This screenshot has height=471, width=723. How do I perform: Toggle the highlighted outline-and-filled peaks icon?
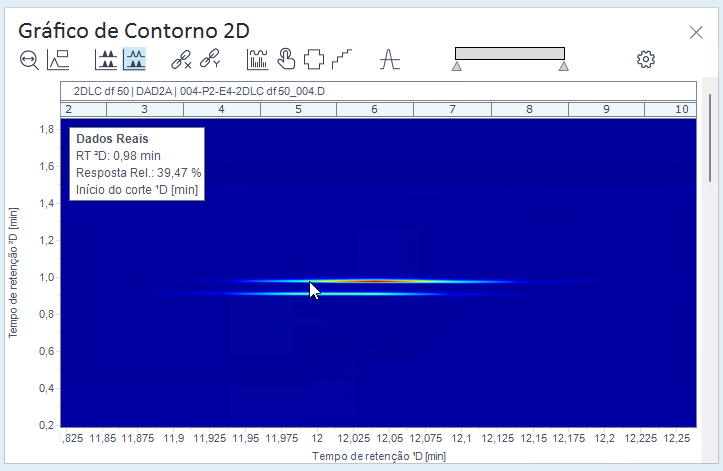[134, 59]
